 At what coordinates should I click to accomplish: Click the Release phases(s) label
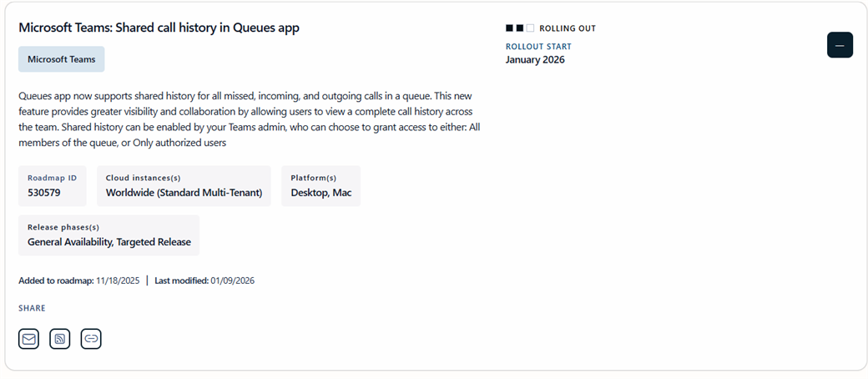[x=63, y=227]
